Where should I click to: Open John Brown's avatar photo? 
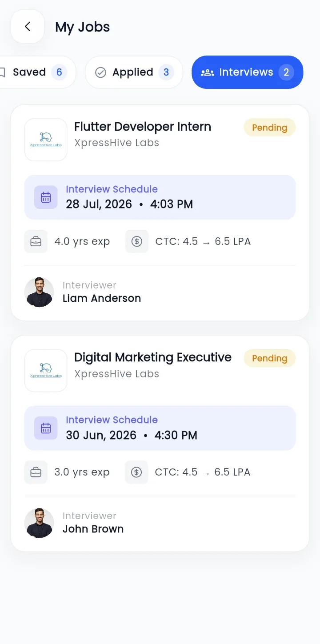[x=39, y=523]
